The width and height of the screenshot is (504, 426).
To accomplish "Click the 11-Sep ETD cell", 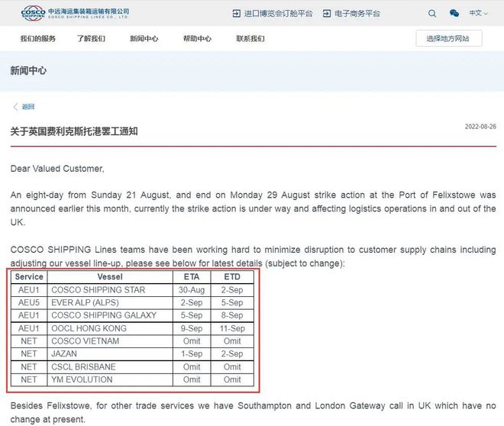I will coord(232,328).
